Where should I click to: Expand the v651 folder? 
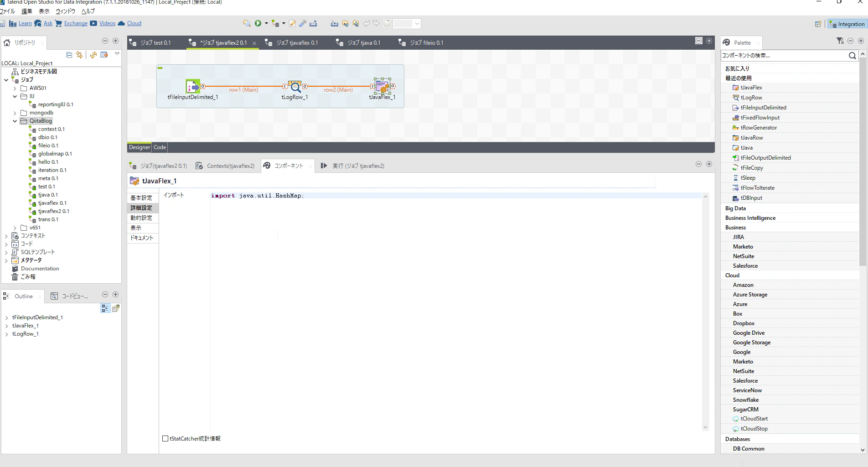pos(15,228)
